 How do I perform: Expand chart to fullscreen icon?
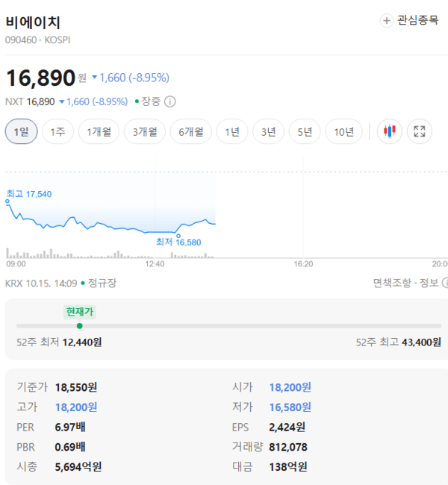pos(419,131)
